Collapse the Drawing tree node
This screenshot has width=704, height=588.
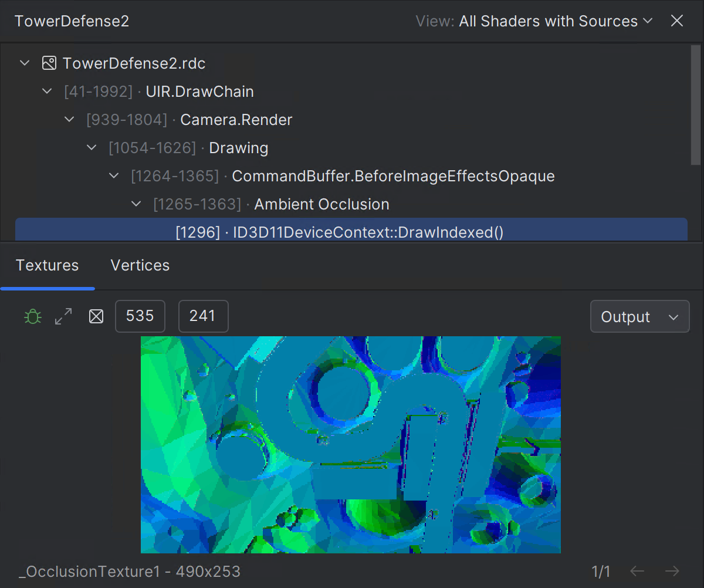point(91,148)
